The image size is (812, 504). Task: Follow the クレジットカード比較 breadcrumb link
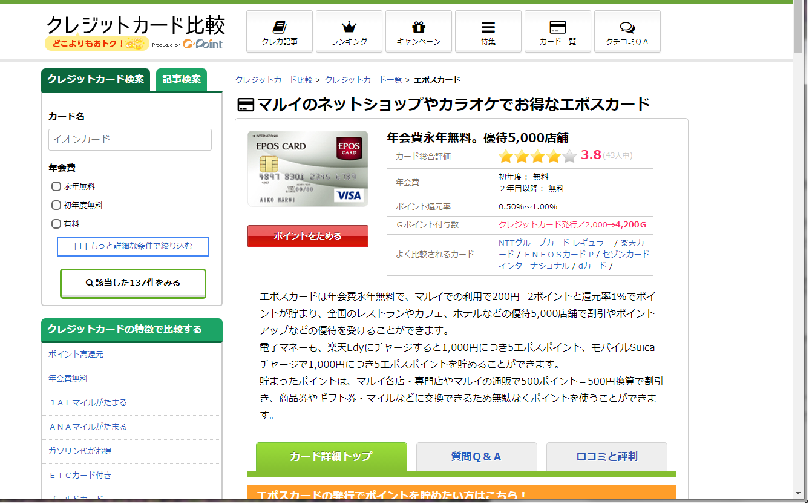tap(273, 80)
